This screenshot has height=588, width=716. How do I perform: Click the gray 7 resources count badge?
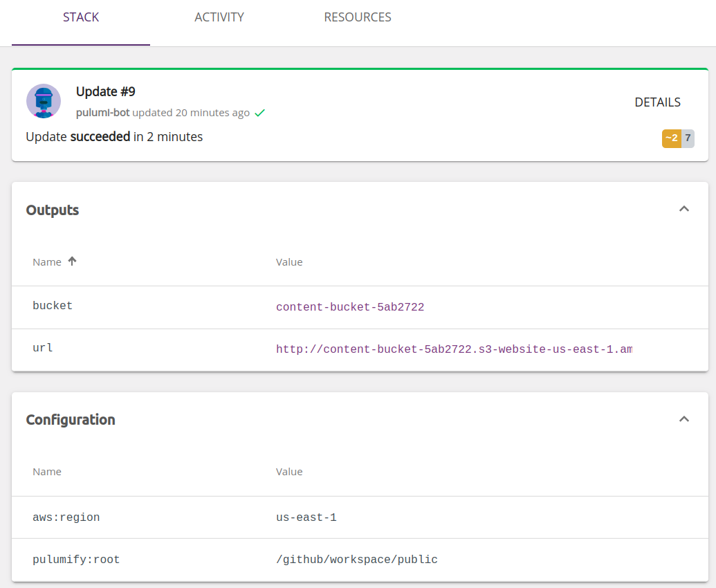(686, 138)
